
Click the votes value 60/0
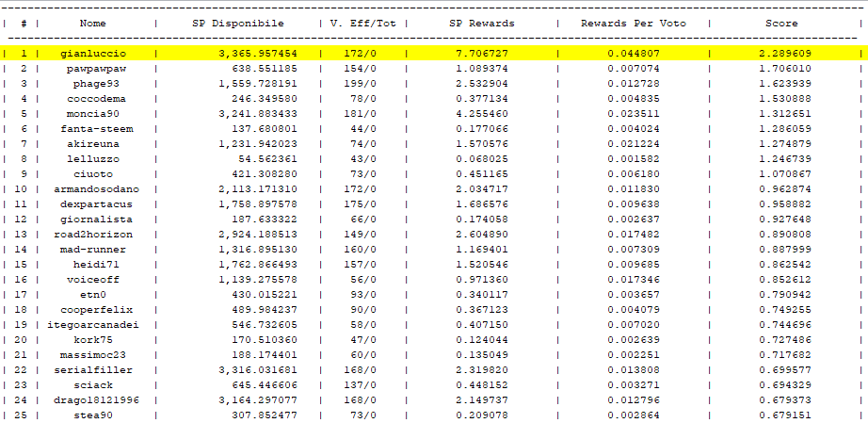(x=363, y=354)
